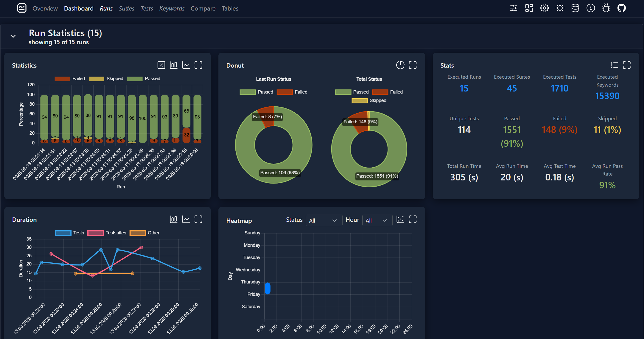
Task: Toggle Failed in Last Run Status legend
Action: pos(292,92)
